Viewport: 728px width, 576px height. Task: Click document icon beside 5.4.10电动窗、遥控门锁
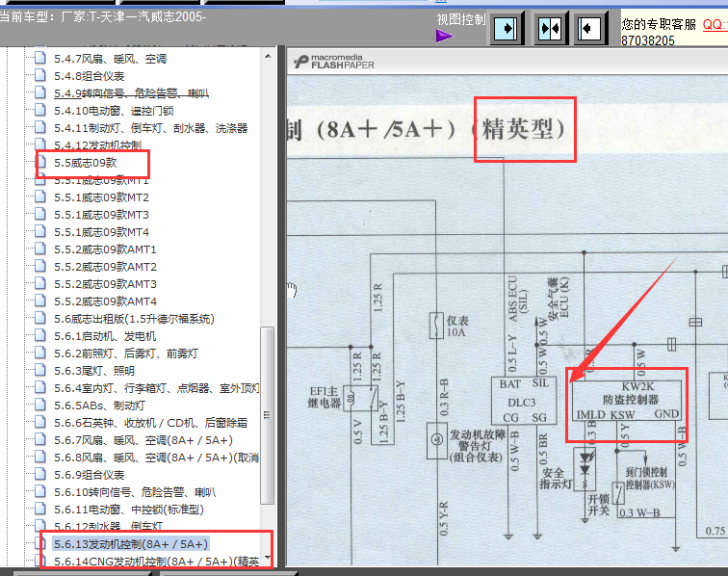pos(40,110)
